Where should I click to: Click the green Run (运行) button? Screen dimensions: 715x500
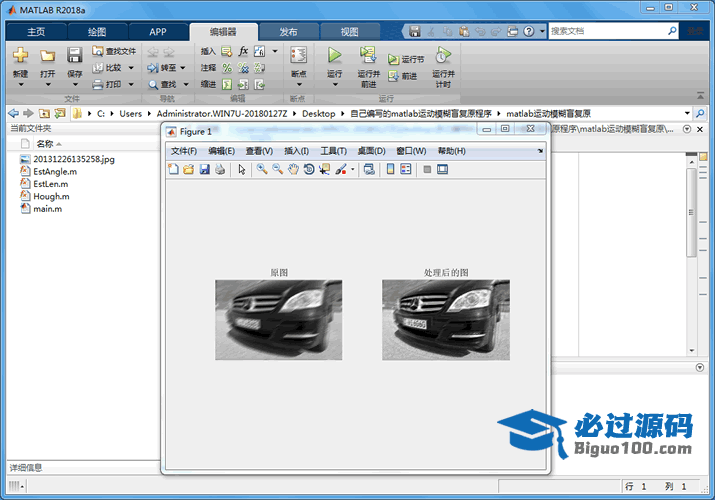click(x=334, y=56)
